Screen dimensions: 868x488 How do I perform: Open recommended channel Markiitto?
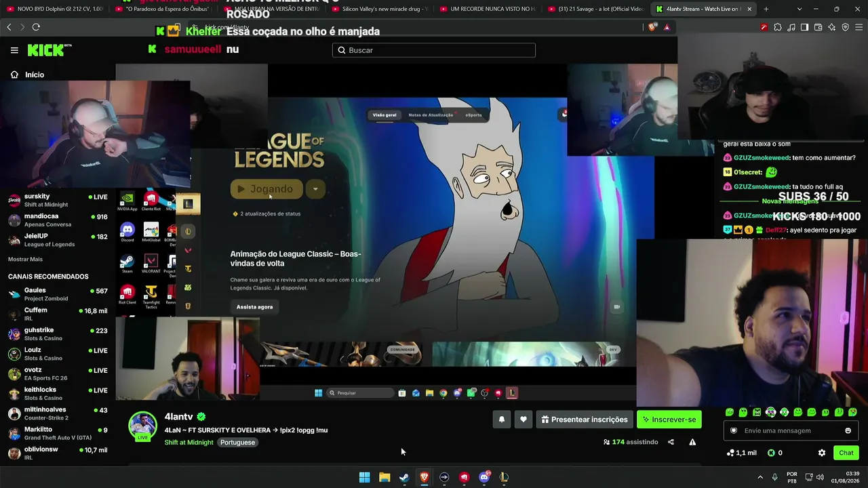[x=58, y=433]
